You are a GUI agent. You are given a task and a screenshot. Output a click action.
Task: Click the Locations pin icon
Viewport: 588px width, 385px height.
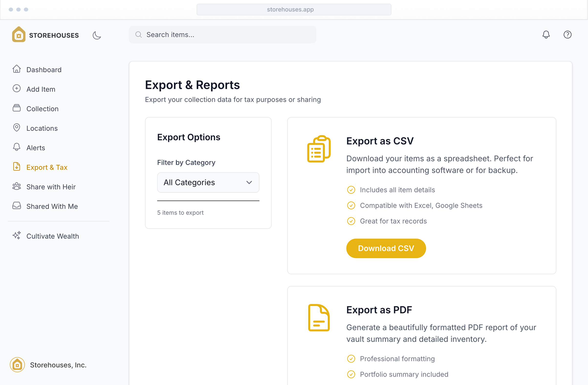[17, 128]
